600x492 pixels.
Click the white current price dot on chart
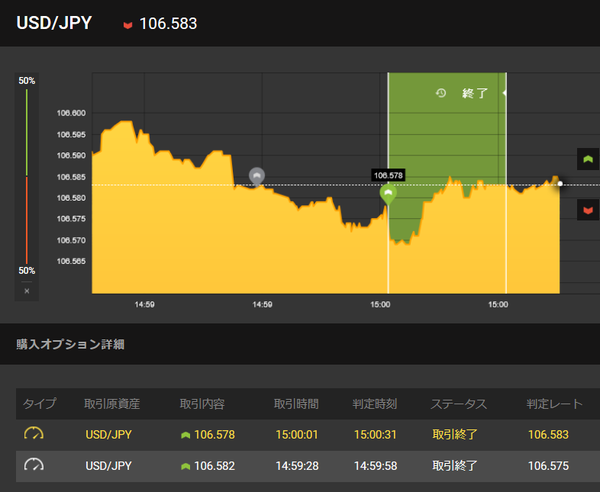tap(560, 184)
